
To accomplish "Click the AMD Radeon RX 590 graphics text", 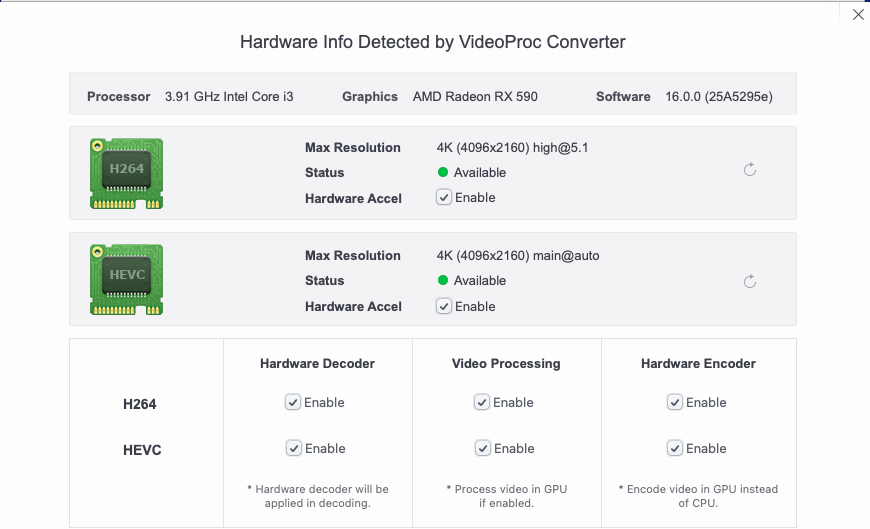I will coord(475,97).
